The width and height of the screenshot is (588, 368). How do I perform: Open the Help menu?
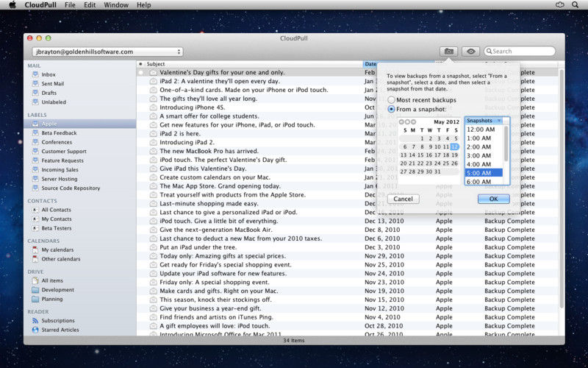coord(143,5)
